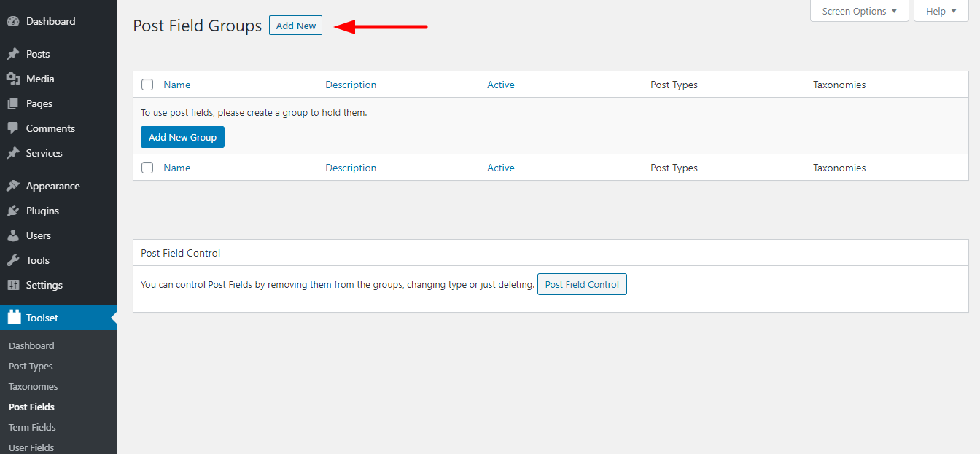Click the Appearance paintbrush icon

click(x=13, y=186)
